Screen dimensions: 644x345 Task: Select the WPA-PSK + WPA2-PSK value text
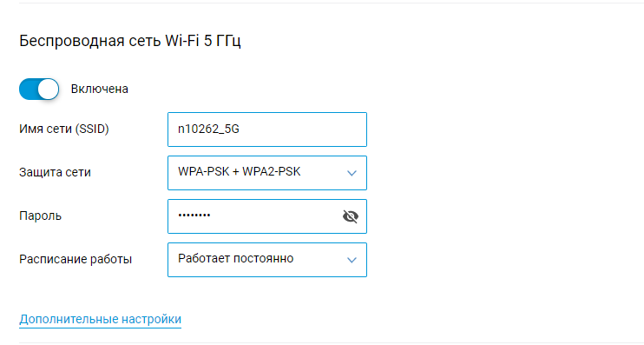[239, 171]
